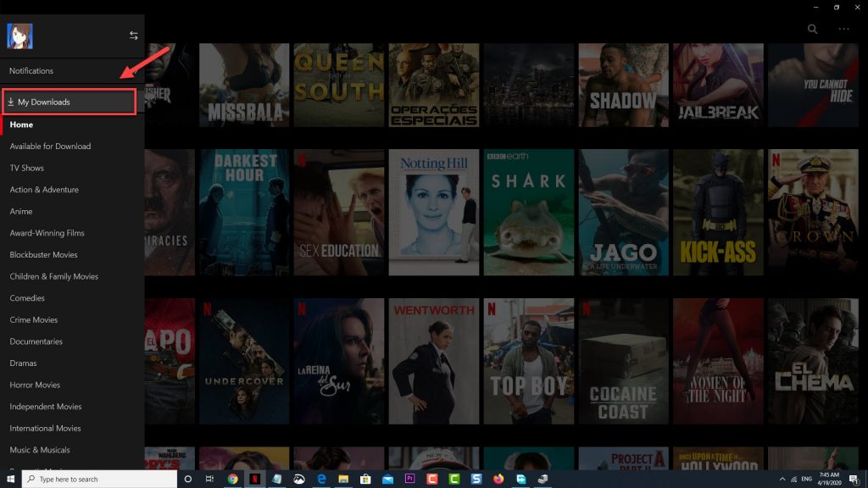Open the Miss Bala poster
The height and width of the screenshot is (488, 868).
click(244, 86)
